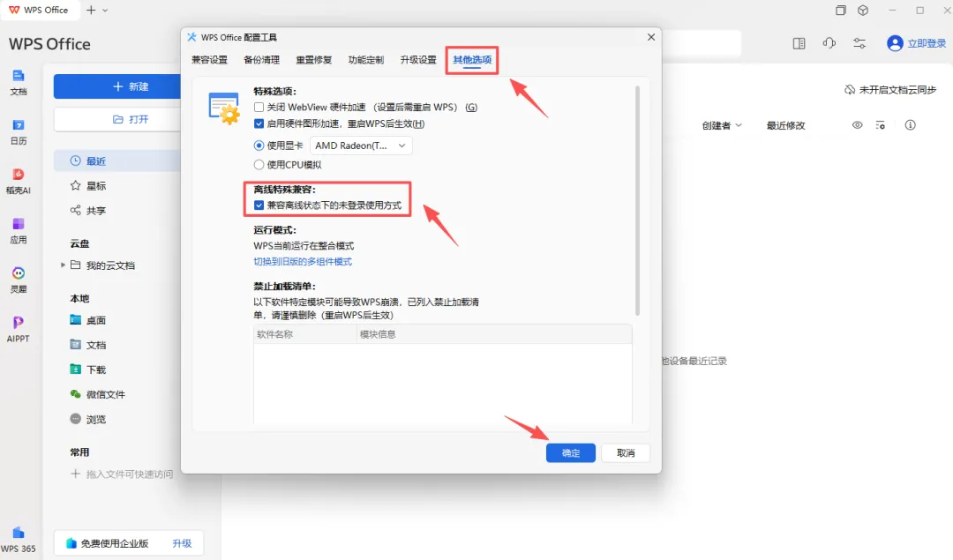The height and width of the screenshot is (560, 953).
Task: Click 拖入文件可快速访问 add area
Action: [122, 474]
